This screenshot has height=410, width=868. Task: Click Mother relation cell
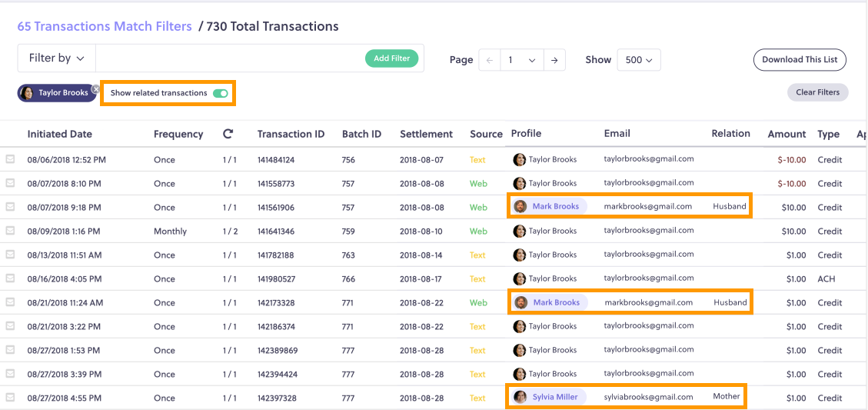coord(727,396)
